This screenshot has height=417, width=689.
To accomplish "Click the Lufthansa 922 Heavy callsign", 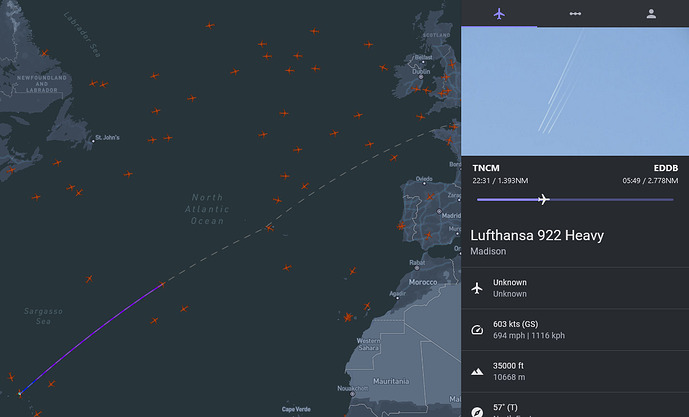I will [551, 236].
